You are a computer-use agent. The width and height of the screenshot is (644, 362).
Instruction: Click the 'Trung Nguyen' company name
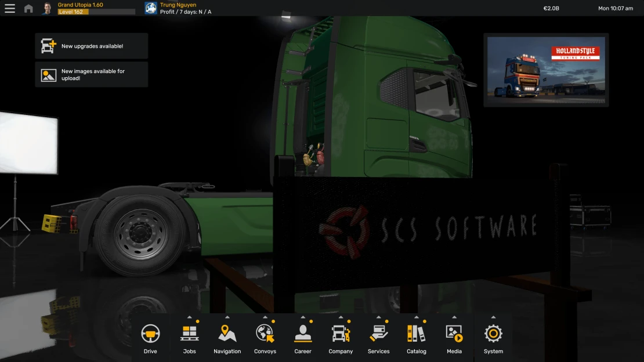point(178,5)
